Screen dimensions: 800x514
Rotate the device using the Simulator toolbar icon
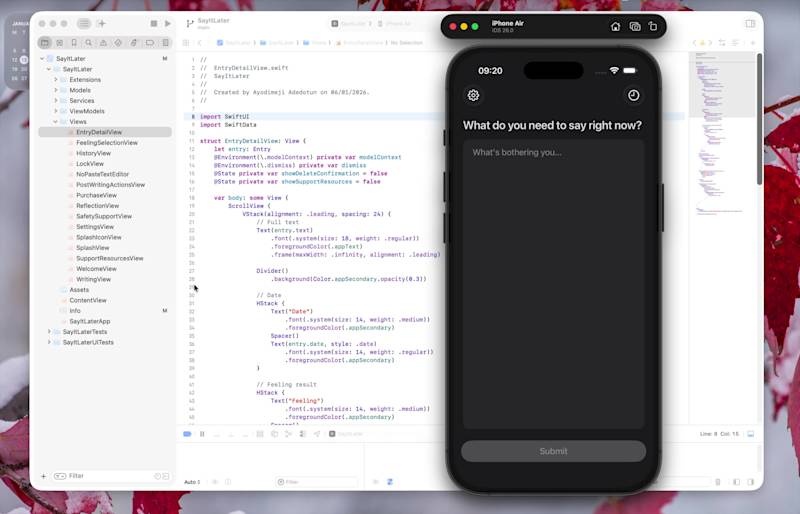tap(653, 27)
